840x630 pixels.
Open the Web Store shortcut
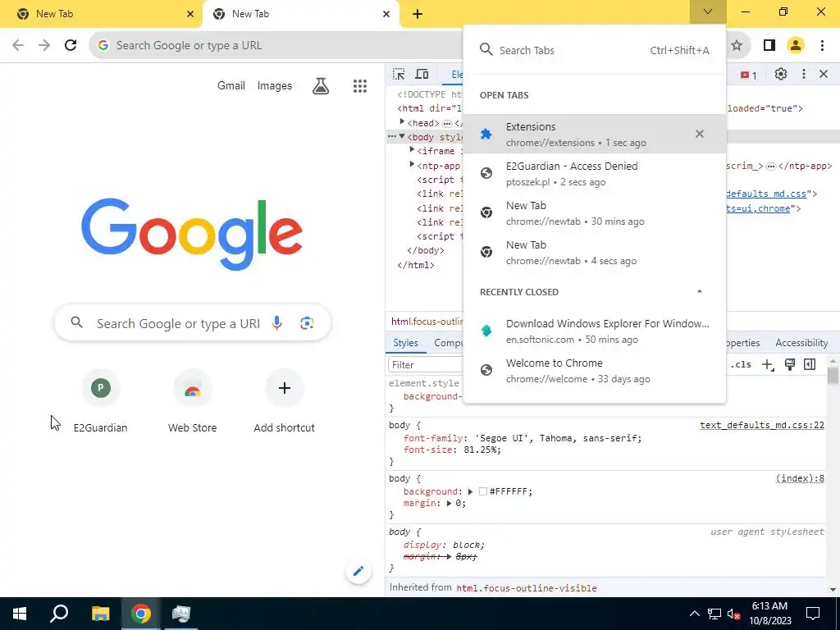tap(192, 401)
